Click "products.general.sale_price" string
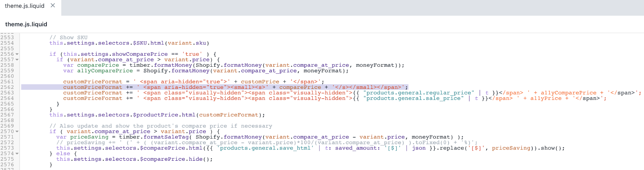The image size is (644, 170). [x=413, y=98]
